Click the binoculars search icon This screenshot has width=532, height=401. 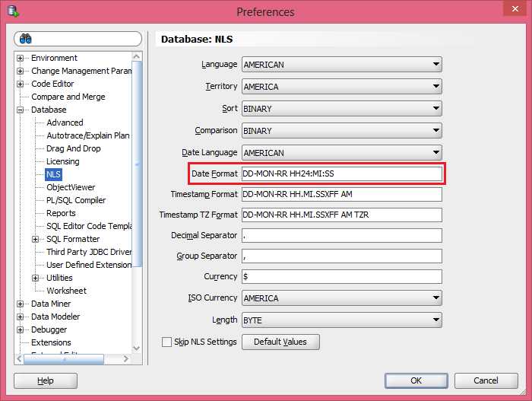click(x=26, y=39)
